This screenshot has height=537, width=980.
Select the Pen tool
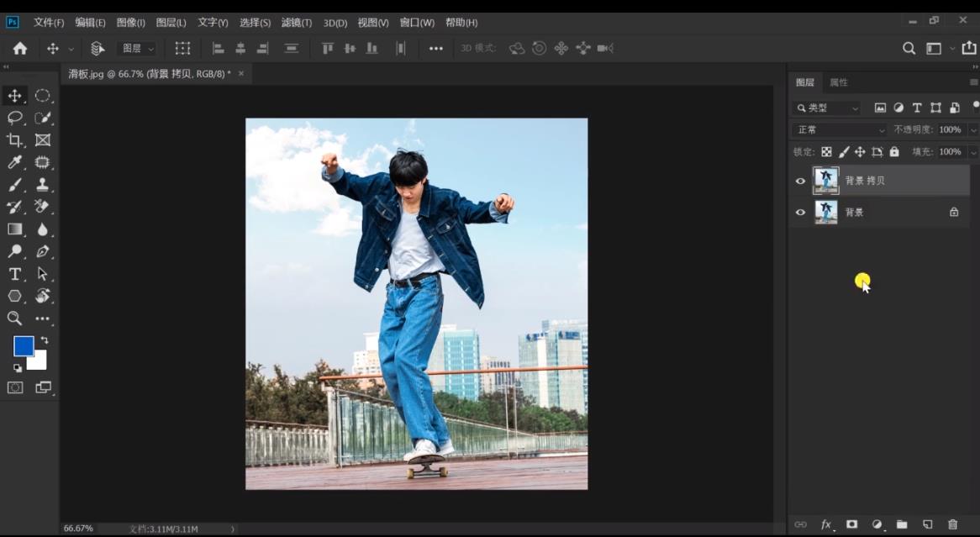(43, 251)
